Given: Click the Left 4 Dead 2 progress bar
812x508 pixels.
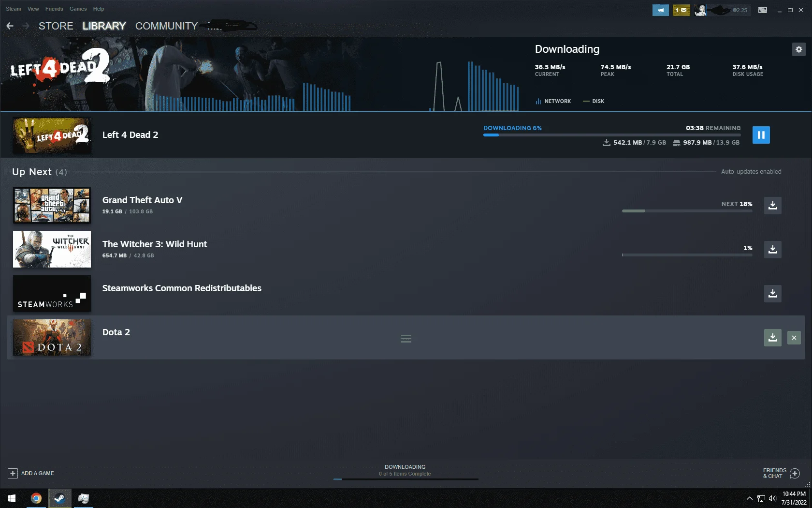Looking at the screenshot, I should 612,135.
